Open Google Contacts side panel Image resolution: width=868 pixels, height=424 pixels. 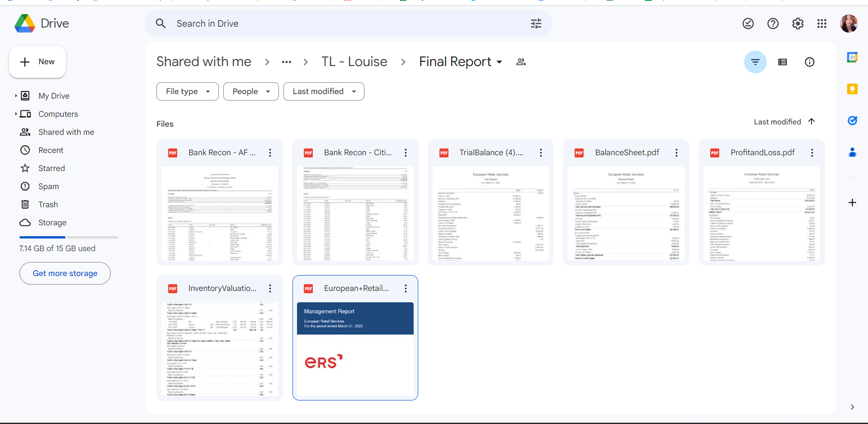(x=852, y=152)
